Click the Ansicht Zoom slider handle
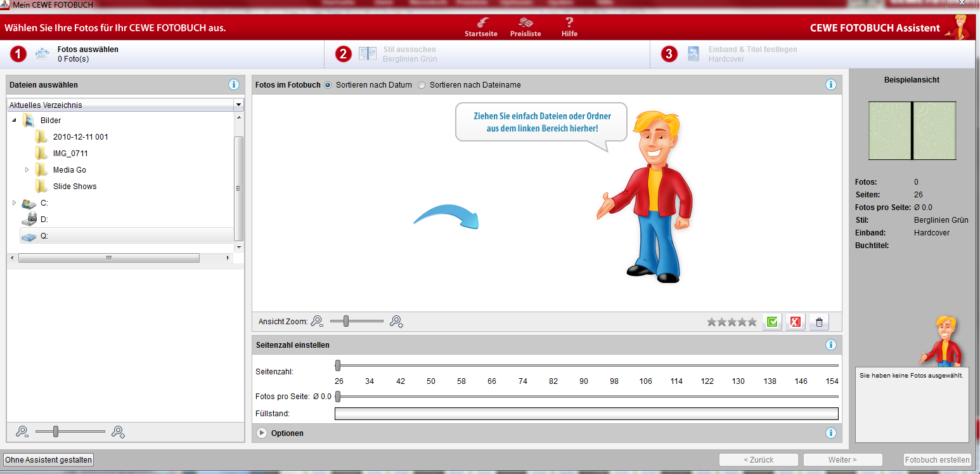 point(346,322)
